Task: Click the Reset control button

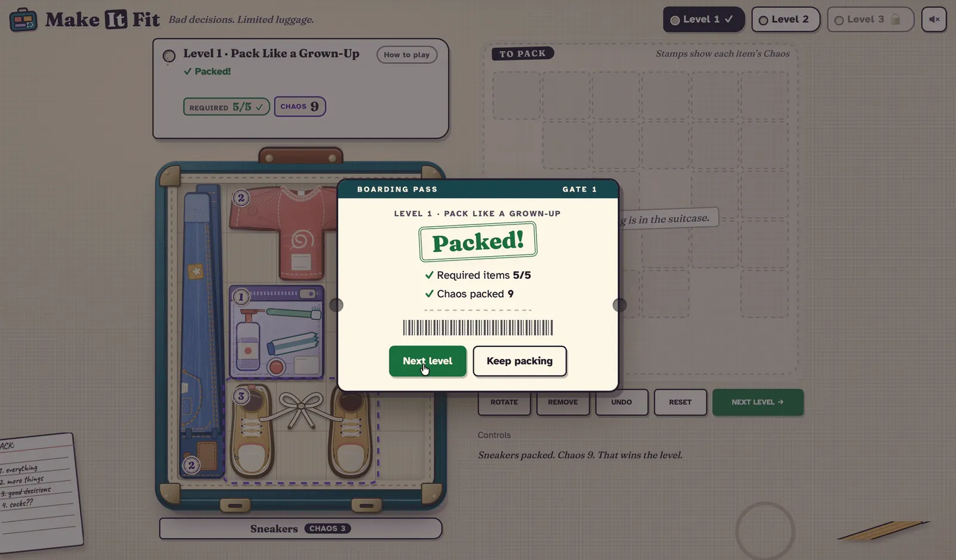Action: (x=681, y=402)
